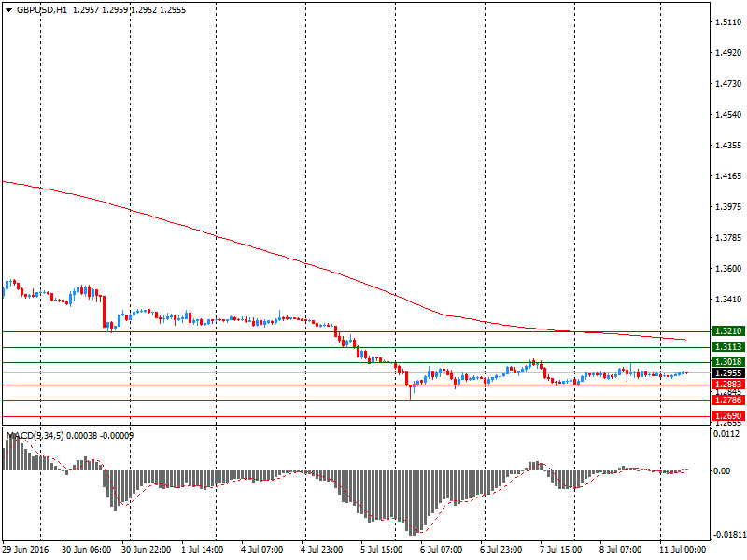
Task: Click the 1.5110 price axis value
Action: point(728,21)
